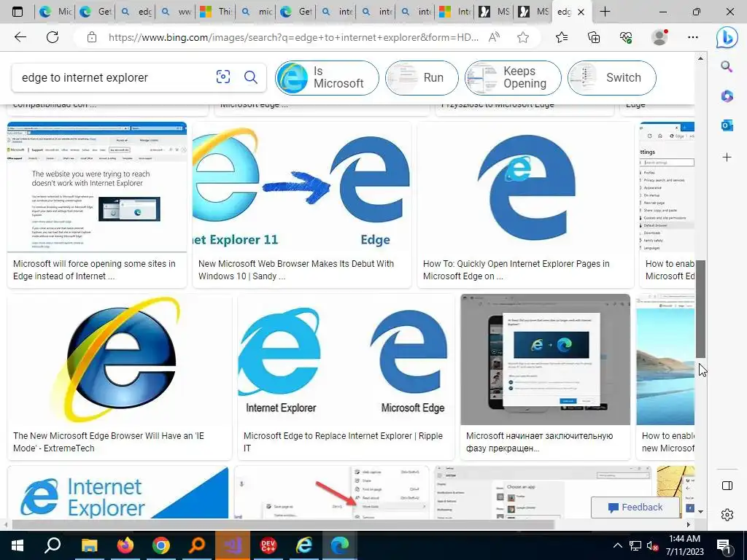
Task: Open the website doesn't work screenshot image
Action: (97, 187)
